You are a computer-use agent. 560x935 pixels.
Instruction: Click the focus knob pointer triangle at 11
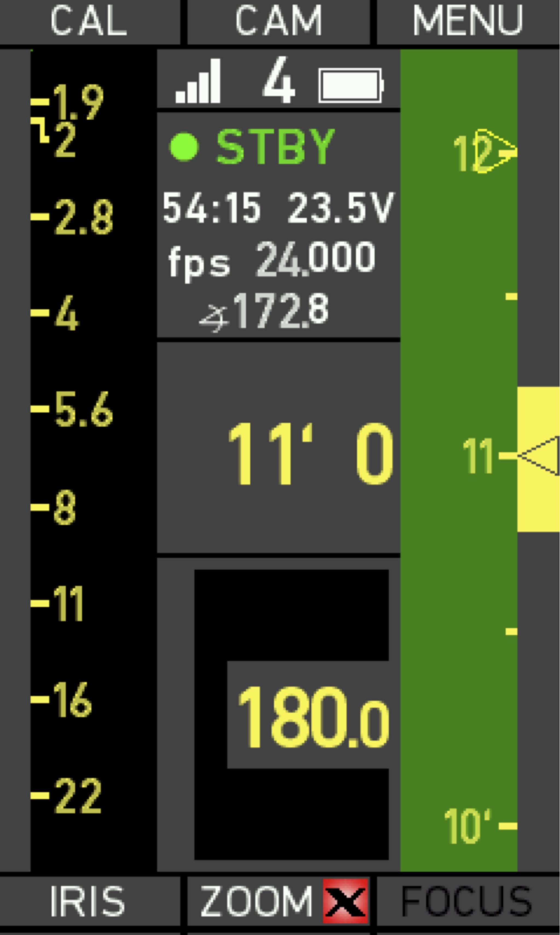(x=538, y=456)
